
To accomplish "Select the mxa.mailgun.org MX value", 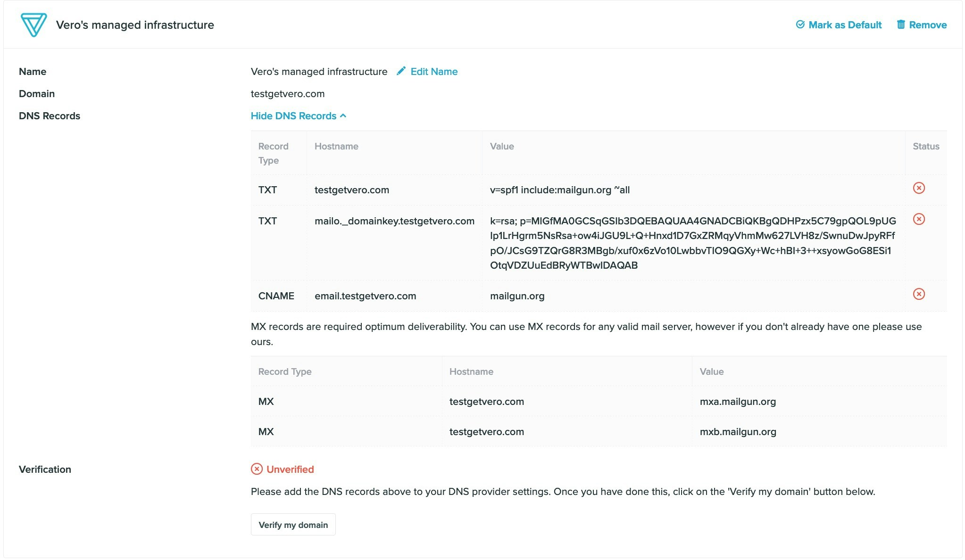I will (x=737, y=401).
